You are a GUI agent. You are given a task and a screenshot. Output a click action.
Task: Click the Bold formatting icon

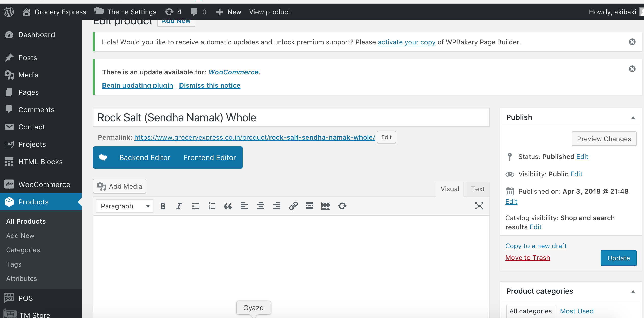tap(163, 206)
